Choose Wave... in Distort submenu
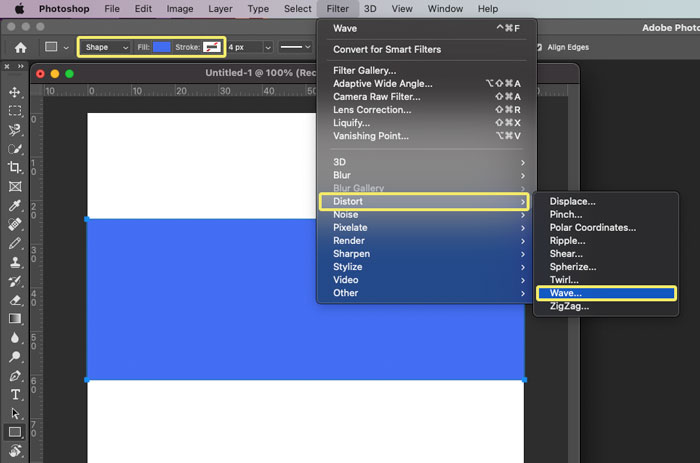Screen dimensions: 700x463 (606, 293)
